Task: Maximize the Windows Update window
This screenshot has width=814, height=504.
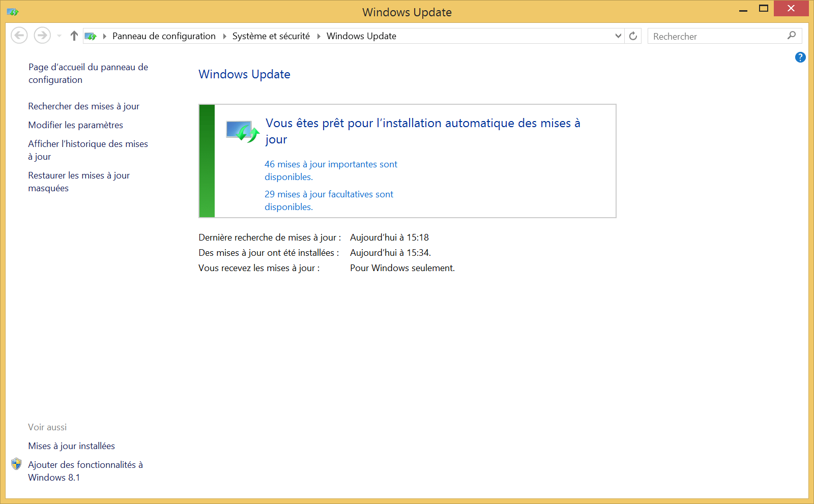Action: (764, 9)
